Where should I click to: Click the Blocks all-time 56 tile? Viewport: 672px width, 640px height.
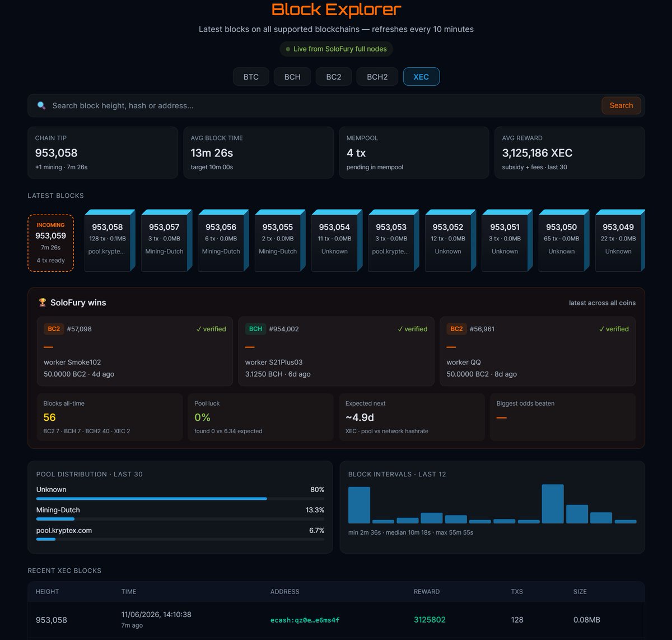(x=110, y=417)
